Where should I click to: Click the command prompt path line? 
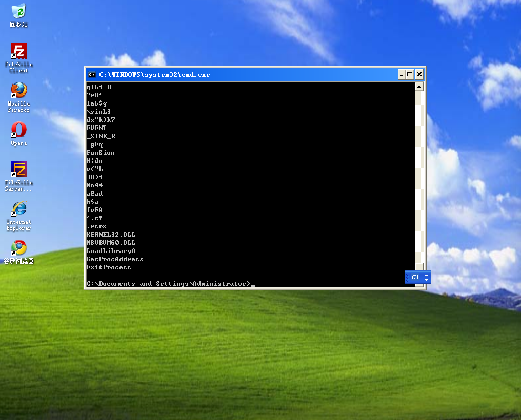click(x=169, y=284)
